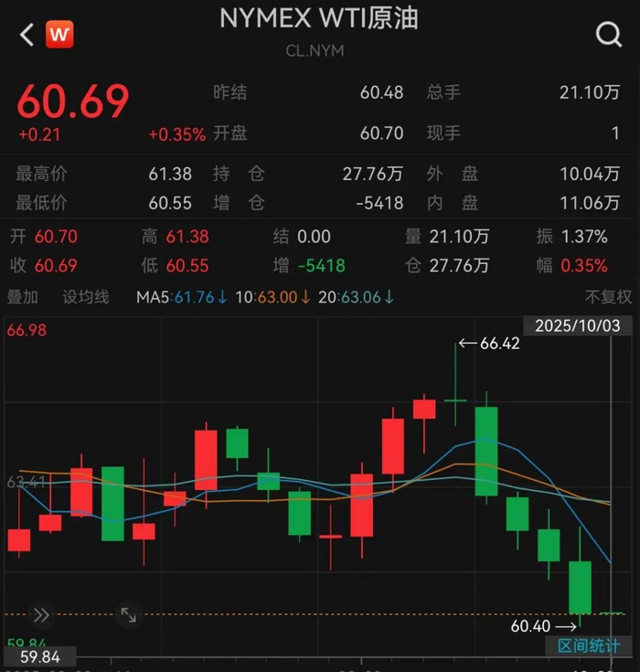Open 叠加 overlay option
This screenshot has width=640, height=672.
click(23, 297)
